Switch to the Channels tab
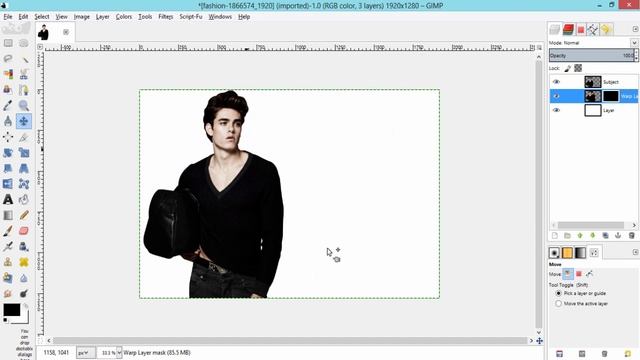640x360 pixels. 568,29
